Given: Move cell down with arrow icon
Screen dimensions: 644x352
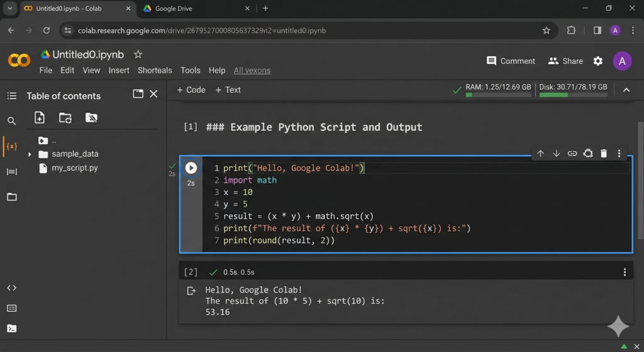Looking at the screenshot, I should coord(556,154).
